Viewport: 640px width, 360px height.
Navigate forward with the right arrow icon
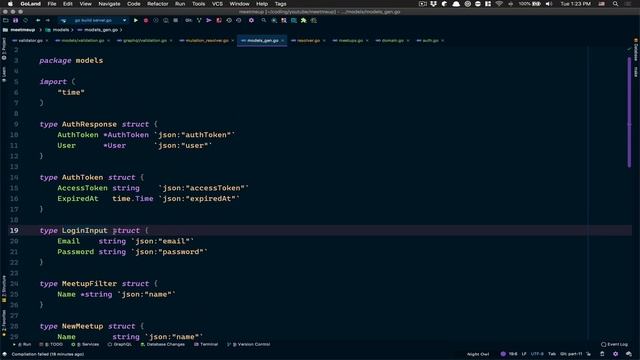coord(47,20)
